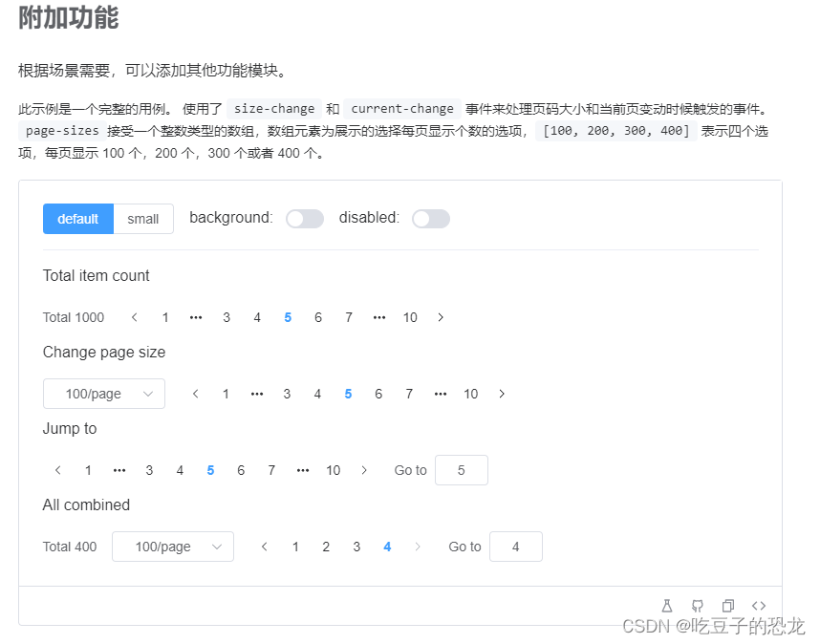Click backward ellipsis in Jump to pagination
This screenshot has width=820, height=644.
click(119, 469)
